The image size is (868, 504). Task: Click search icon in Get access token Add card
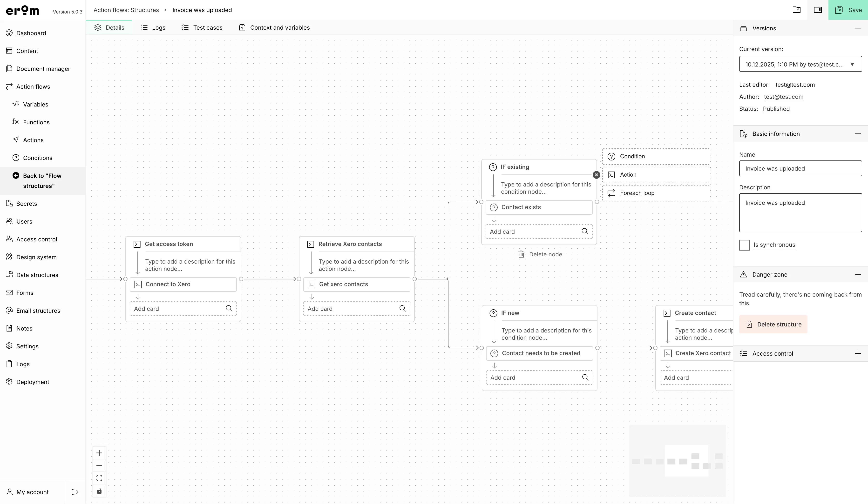click(x=229, y=308)
